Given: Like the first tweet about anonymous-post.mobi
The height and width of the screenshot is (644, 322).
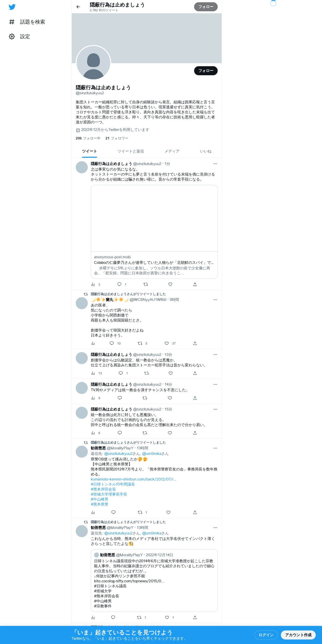Looking at the screenshot, I should tap(170, 284).
